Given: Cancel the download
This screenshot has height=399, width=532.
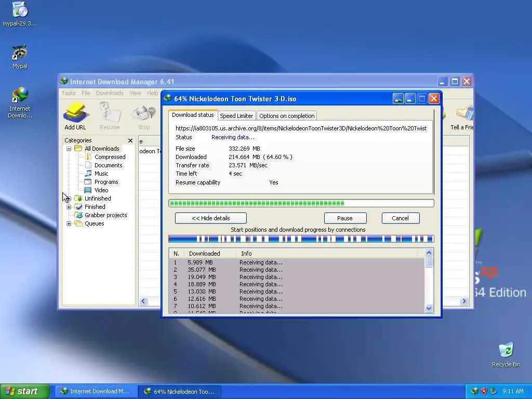Looking at the screenshot, I should pos(401,218).
